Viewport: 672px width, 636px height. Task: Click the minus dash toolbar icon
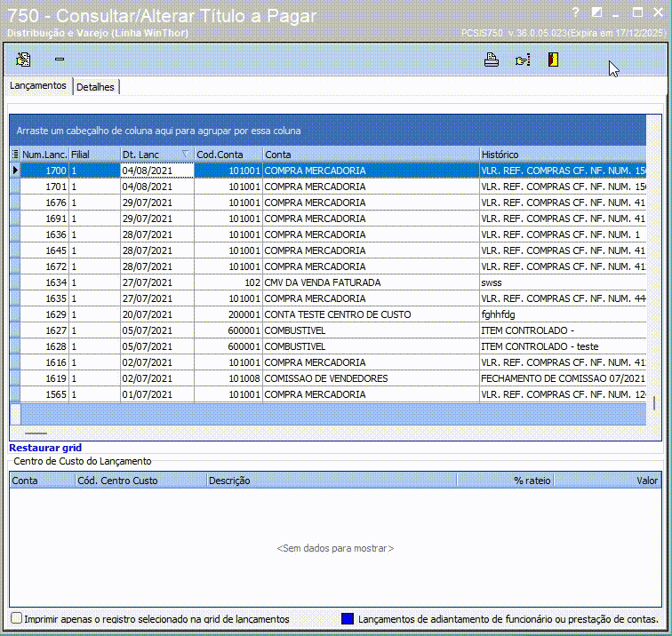pos(60,60)
